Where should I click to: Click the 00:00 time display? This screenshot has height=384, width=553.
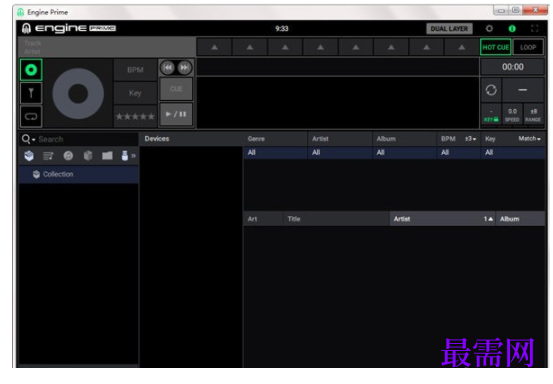[512, 67]
